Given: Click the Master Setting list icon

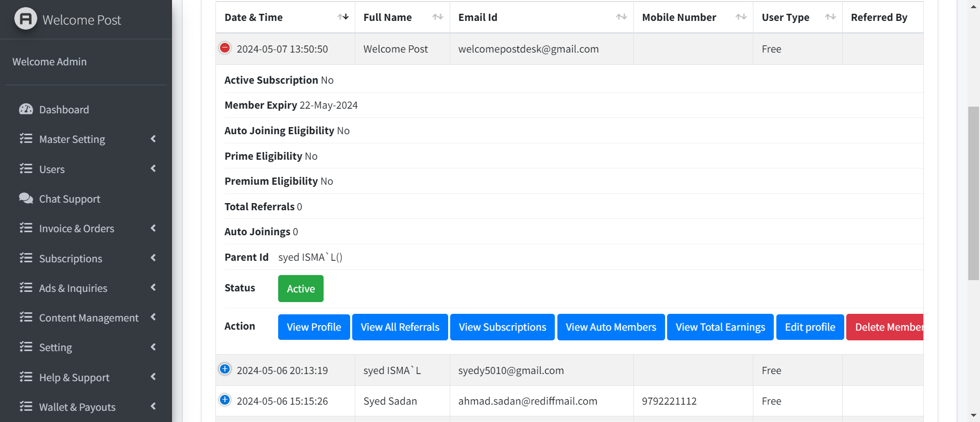Looking at the screenshot, I should (26, 139).
